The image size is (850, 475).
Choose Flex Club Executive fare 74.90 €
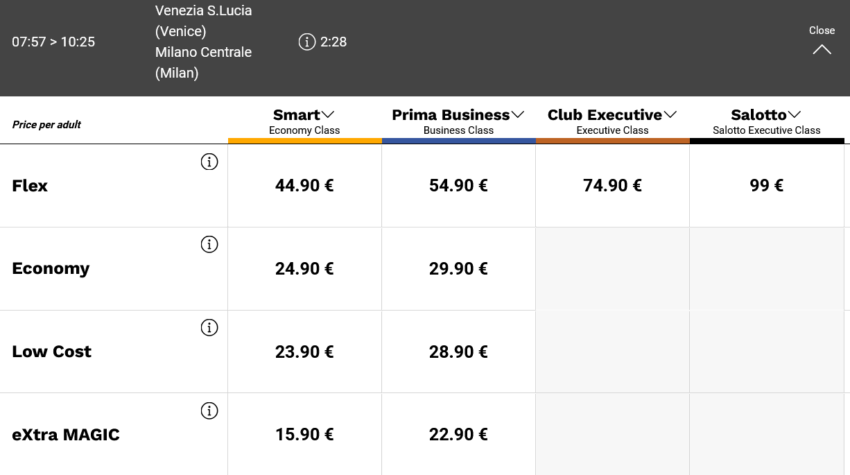(x=612, y=186)
